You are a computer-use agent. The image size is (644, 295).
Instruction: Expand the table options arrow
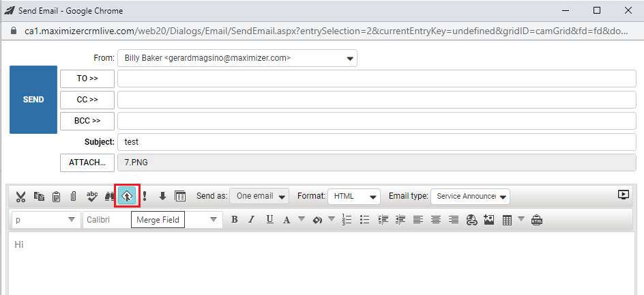(x=521, y=219)
